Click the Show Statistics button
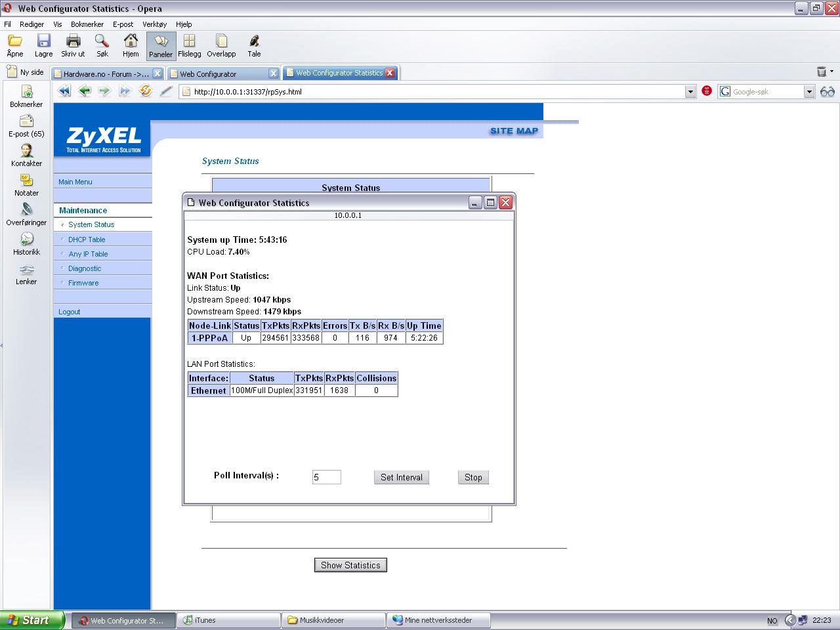The image size is (840, 630). [350, 565]
